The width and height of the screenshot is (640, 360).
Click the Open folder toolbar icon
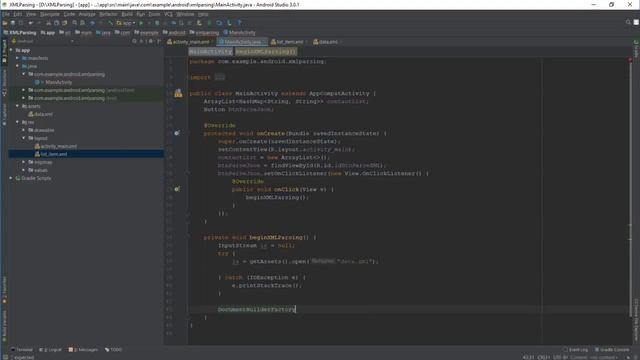[5, 23]
